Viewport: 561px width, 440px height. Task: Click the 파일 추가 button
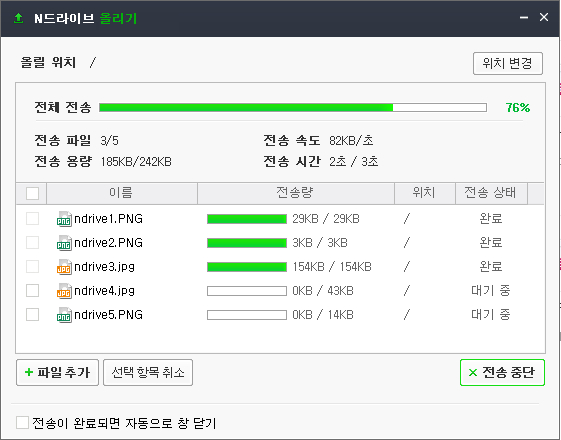[x=57, y=372]
